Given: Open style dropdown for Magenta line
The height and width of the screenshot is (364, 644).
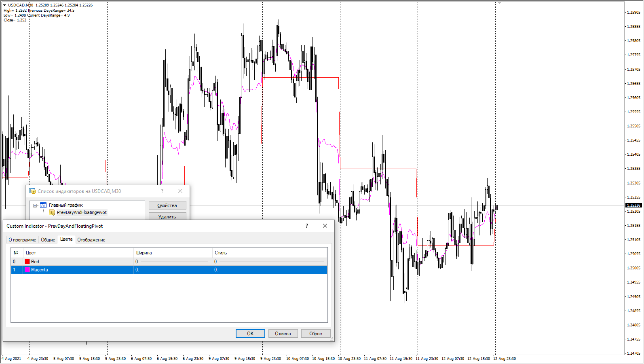Looking at the screenshot, I should click(x=269, y=270).
